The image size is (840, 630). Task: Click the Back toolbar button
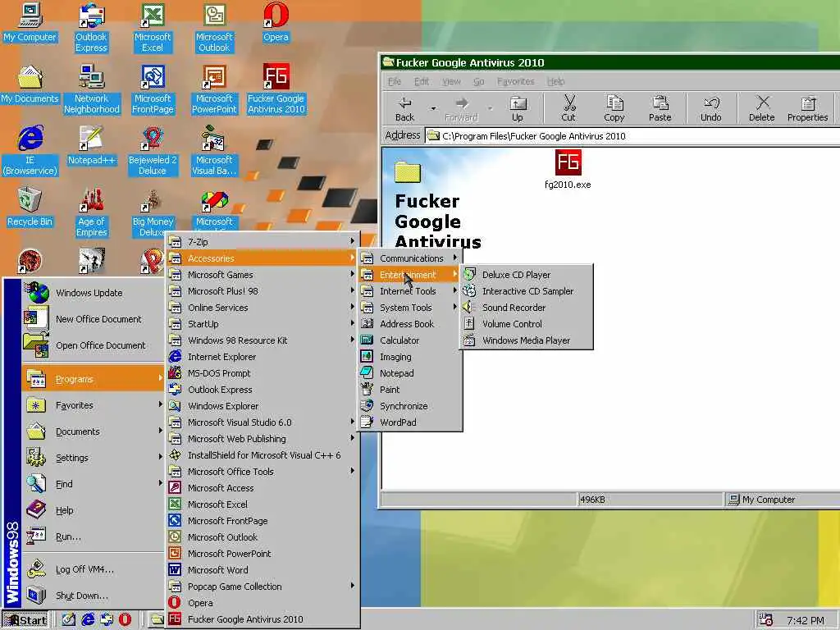coord(405,108)
